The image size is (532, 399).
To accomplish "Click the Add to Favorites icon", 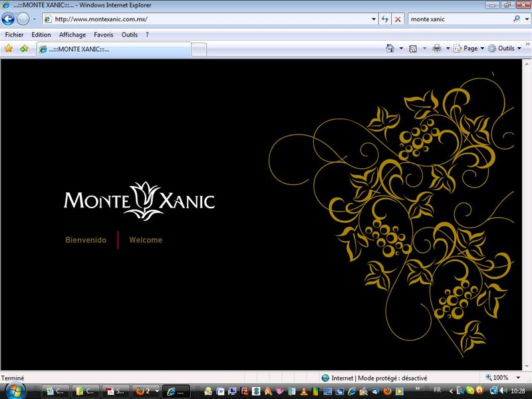I will [24, 49].
